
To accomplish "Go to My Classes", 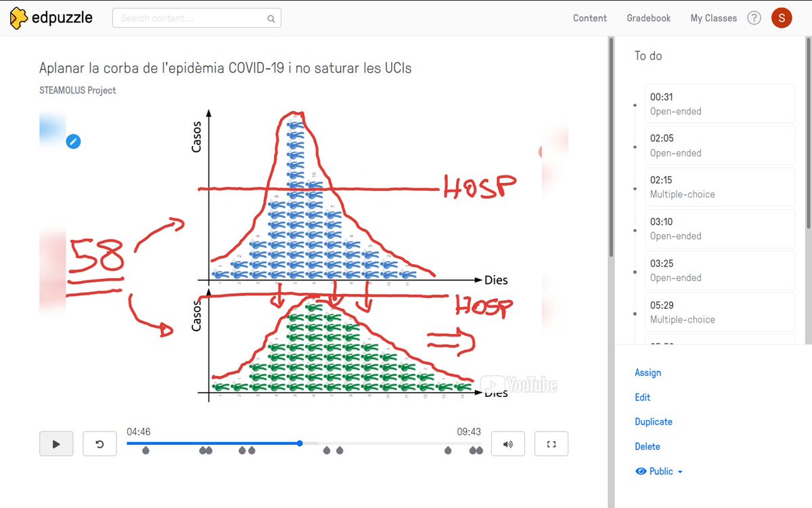I will click(713, 18).
